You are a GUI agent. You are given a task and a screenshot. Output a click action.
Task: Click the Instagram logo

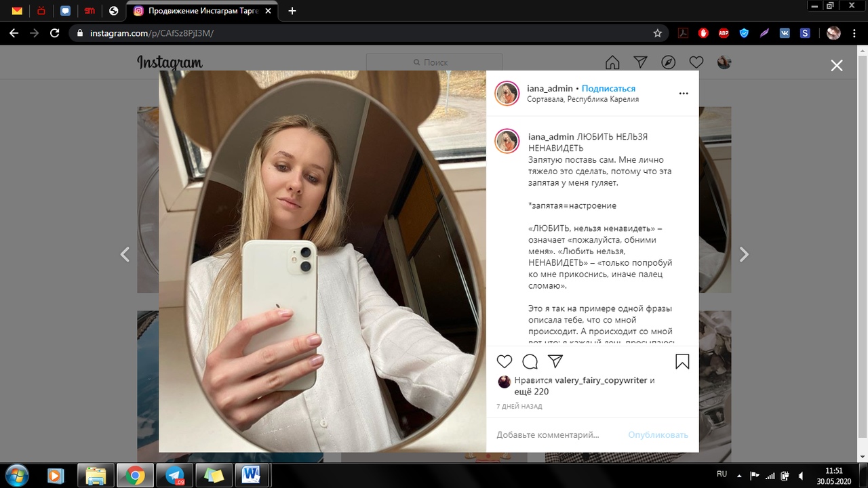click(170, 63)
